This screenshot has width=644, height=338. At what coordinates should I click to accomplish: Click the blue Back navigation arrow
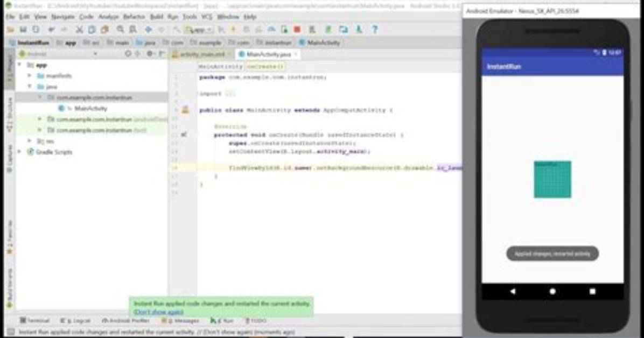(x=148, y=30)
